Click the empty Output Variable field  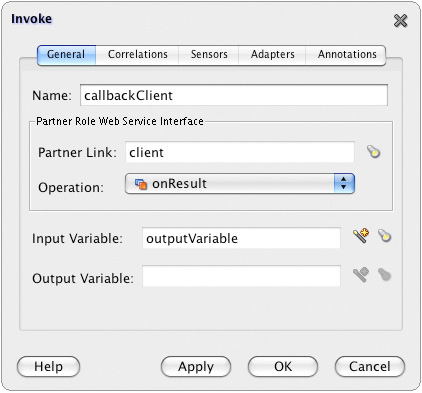241,276
